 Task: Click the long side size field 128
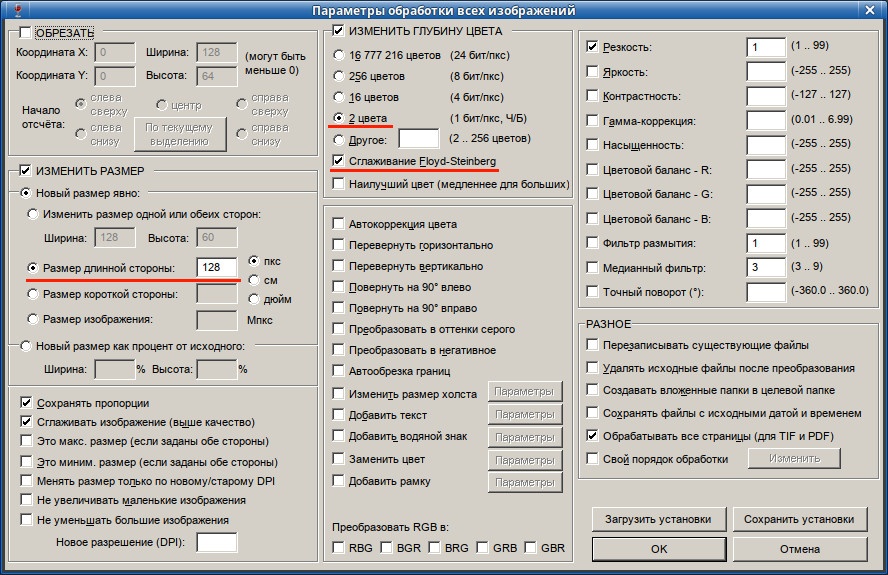point(217,267)
